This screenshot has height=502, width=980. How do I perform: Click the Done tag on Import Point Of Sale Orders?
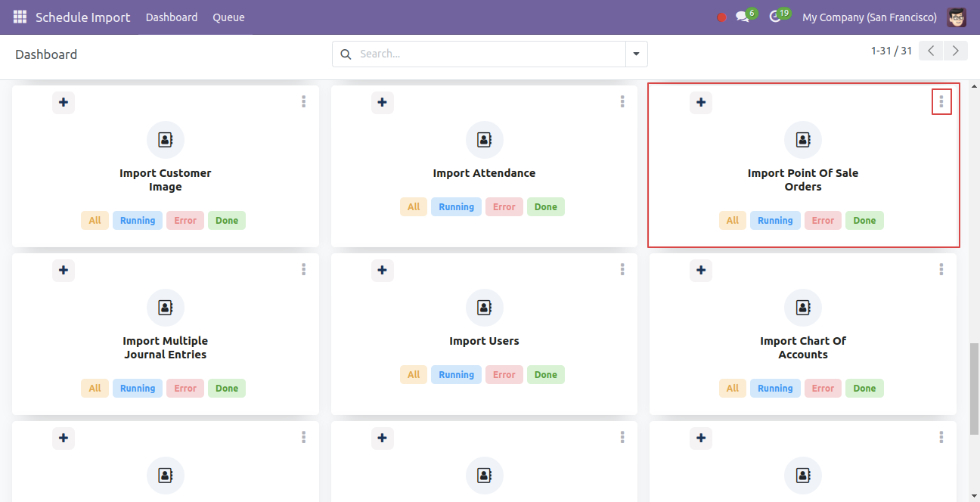pyautogui.click(x=864, y=221)
